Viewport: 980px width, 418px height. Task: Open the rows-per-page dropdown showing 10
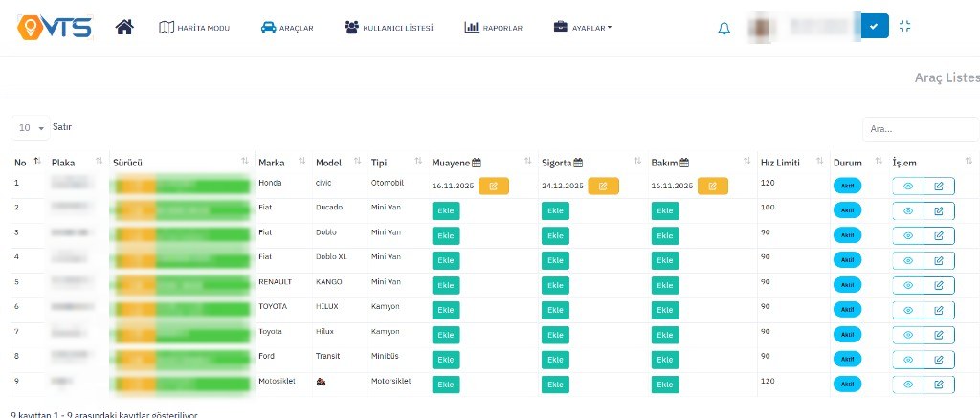(x=31, y=127)
